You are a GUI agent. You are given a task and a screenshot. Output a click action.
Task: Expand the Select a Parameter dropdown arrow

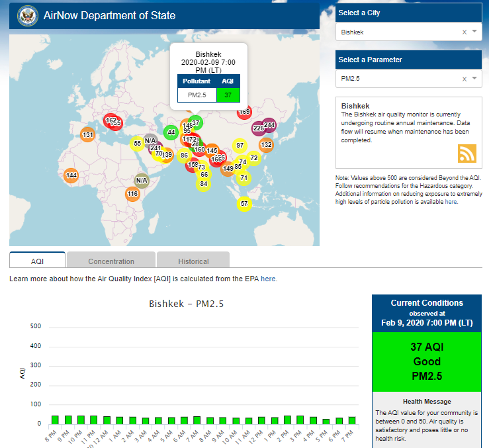474,79
